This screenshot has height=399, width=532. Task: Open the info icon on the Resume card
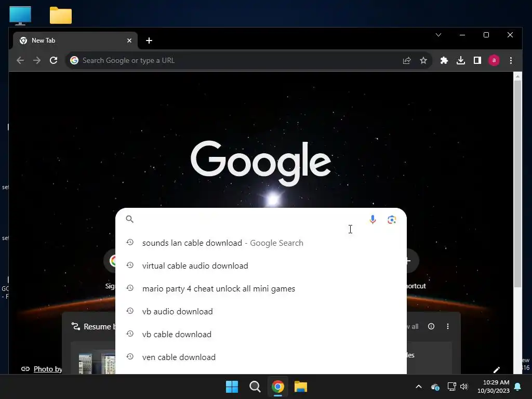(x=431, y=326)
